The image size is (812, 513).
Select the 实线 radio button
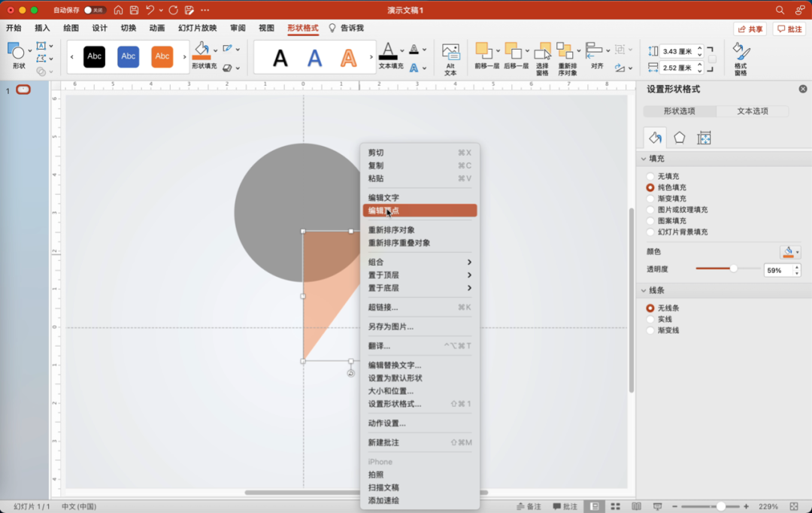coord(650,319)
